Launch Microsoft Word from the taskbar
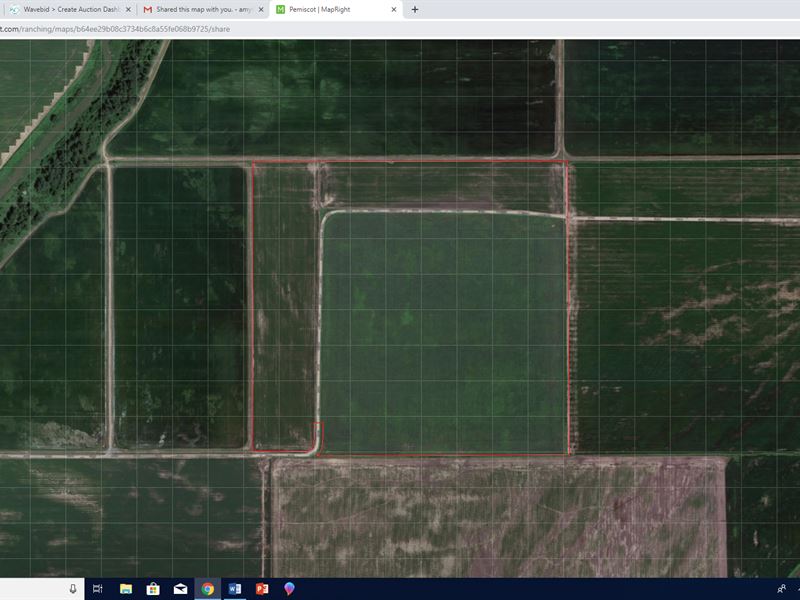This screenshot has height=600, width=800. pyautogui.click(x=234, y=590)
